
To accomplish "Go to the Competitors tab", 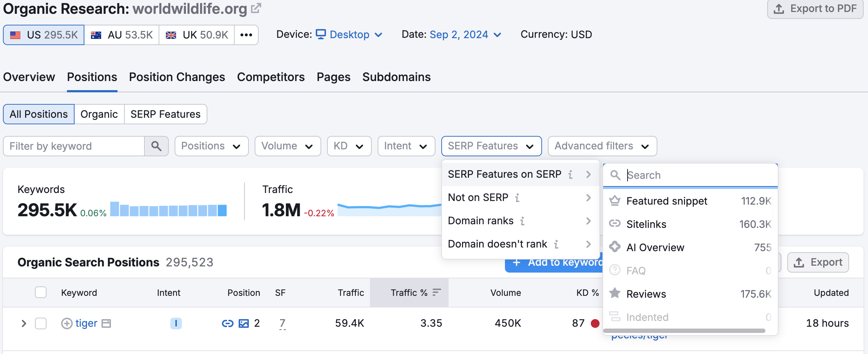I will (271, 77).
